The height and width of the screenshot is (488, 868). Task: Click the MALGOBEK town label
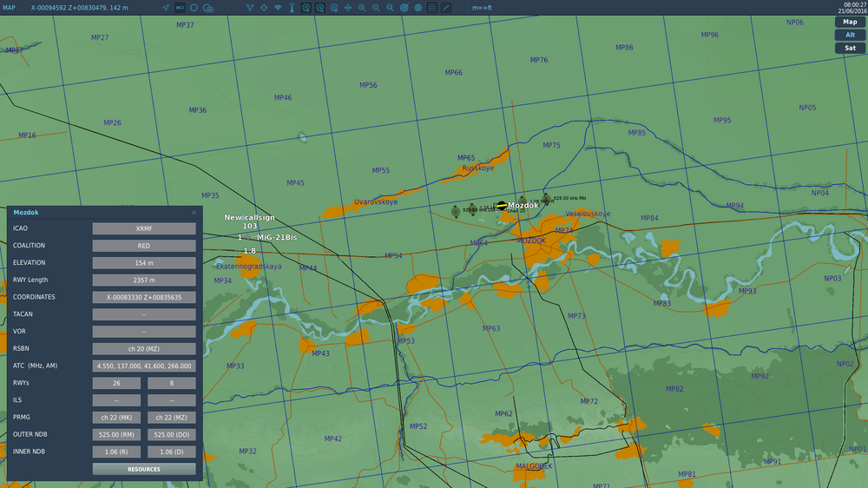coord(534,466)
